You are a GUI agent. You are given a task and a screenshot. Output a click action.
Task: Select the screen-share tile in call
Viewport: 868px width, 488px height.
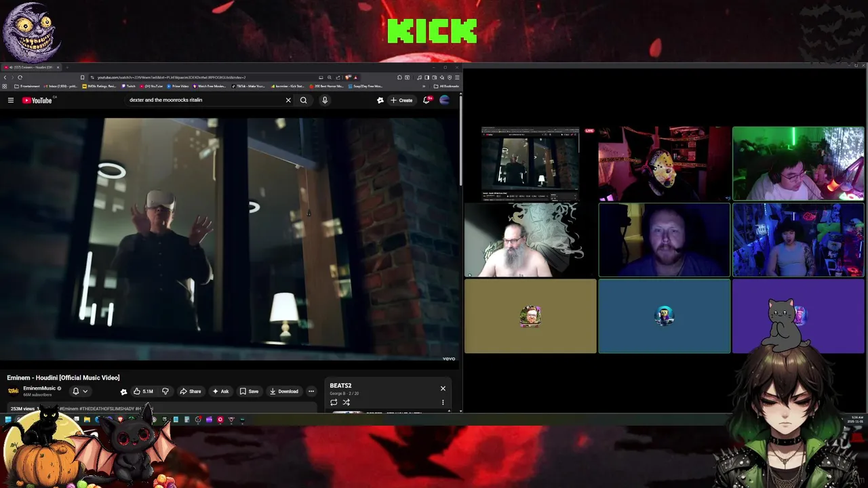pos(530,163)
